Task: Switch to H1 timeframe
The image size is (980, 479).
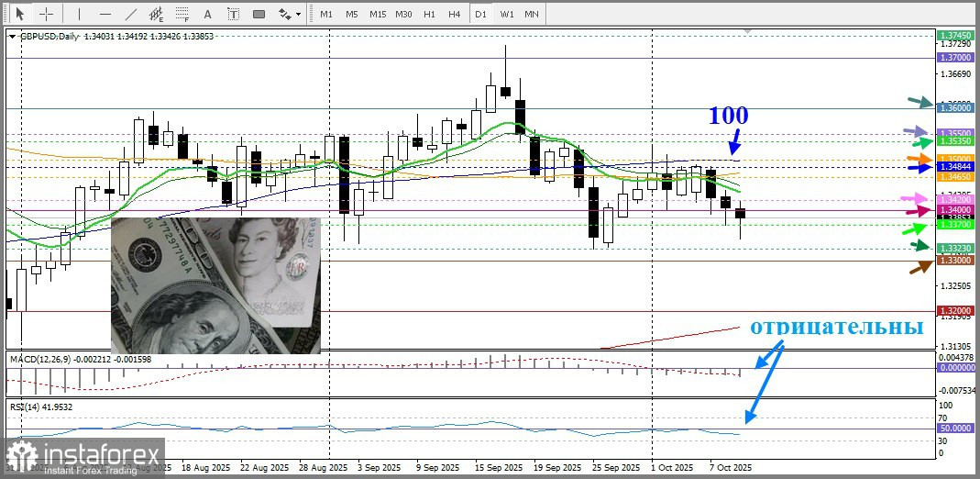Action: [x=429, y=14]
